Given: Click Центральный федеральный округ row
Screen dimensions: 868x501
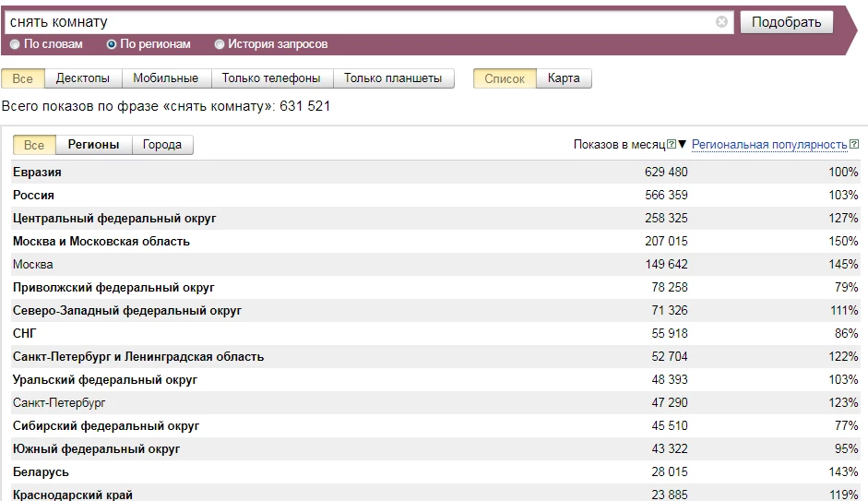Looking at the screenshot, I should pyautogui.click(x=435, y=218).
